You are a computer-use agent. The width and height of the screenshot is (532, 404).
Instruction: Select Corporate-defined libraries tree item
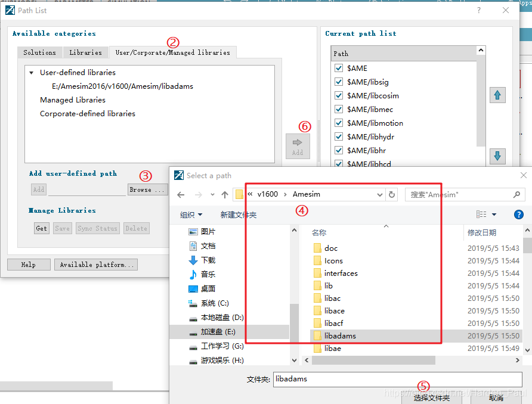[x=88, y=114]
